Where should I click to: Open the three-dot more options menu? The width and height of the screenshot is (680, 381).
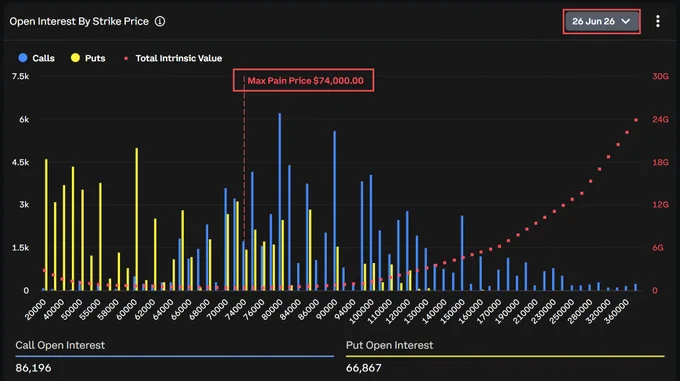[657, 21]
